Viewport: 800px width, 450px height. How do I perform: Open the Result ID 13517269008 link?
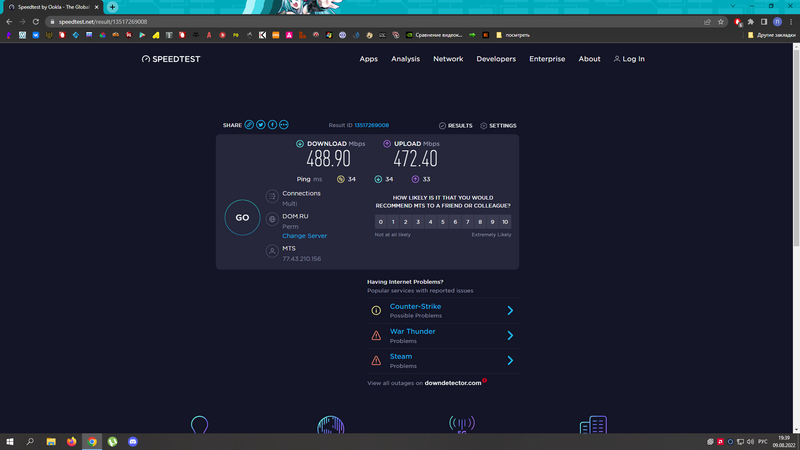coord(371,126)
